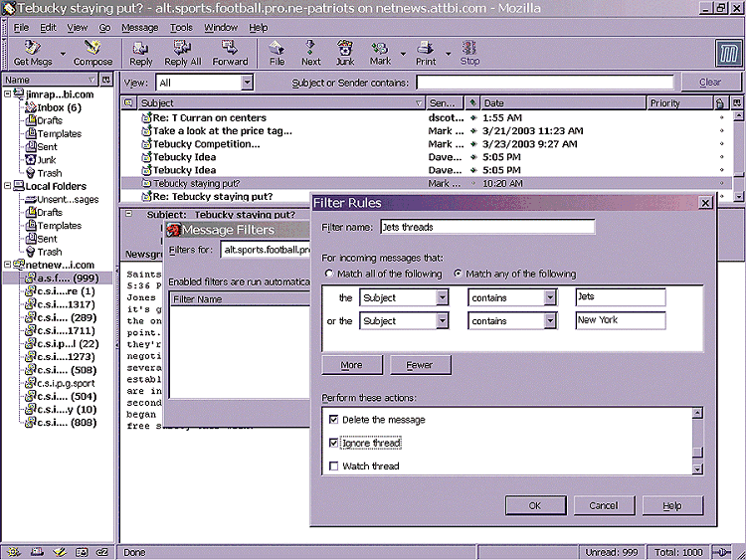Open the File menu
The height and width of the screenshot is (560, 746).
[21, 28]
